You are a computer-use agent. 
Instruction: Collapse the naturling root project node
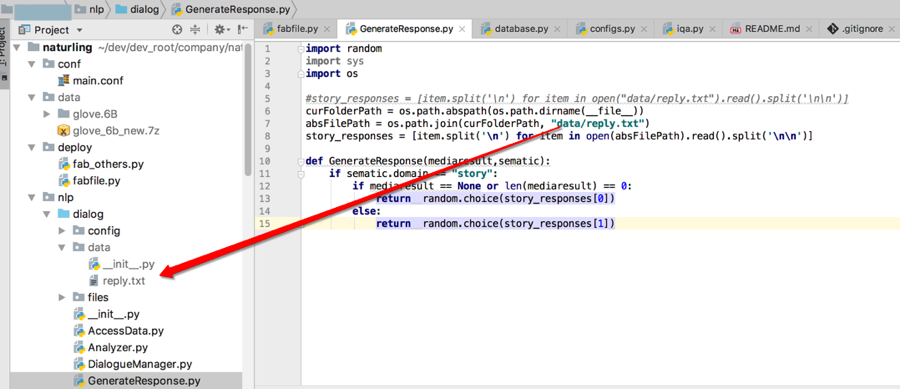tap(17, 47)
